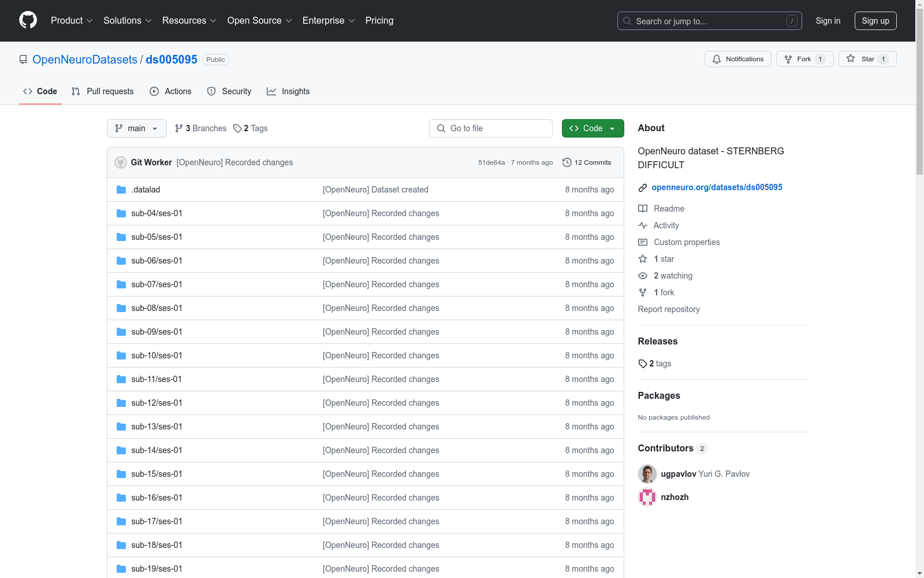Open the ds005095 repository link
This screenshot has height=578, width=924.
(x=172, y=60)
